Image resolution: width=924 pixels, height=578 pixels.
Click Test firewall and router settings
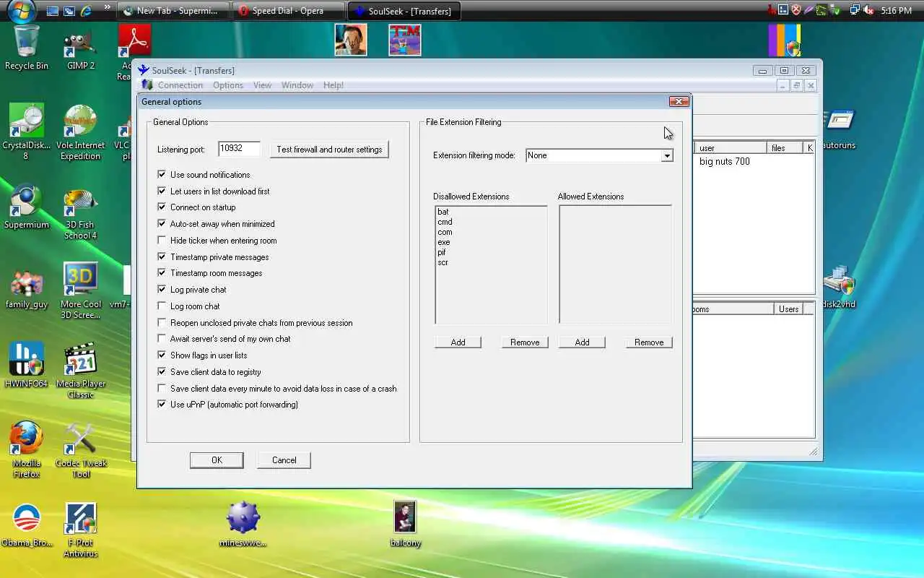[329, 150]
